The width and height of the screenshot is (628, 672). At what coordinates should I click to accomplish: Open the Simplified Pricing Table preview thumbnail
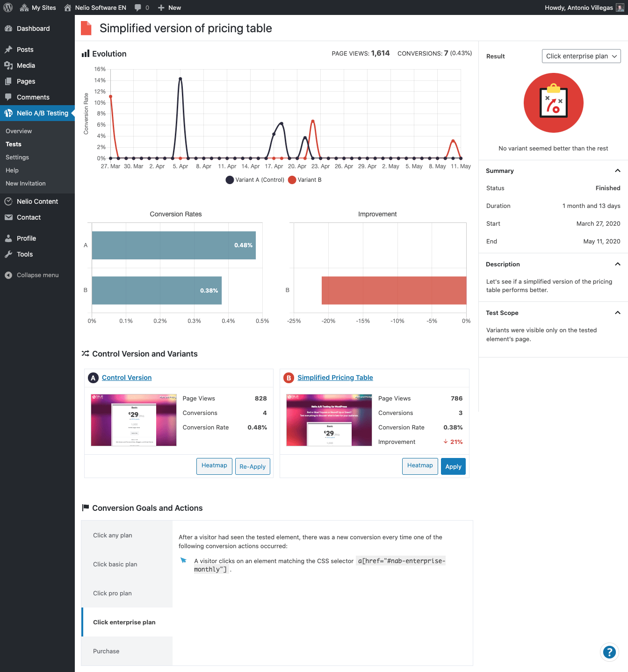[x=329, y=420]
